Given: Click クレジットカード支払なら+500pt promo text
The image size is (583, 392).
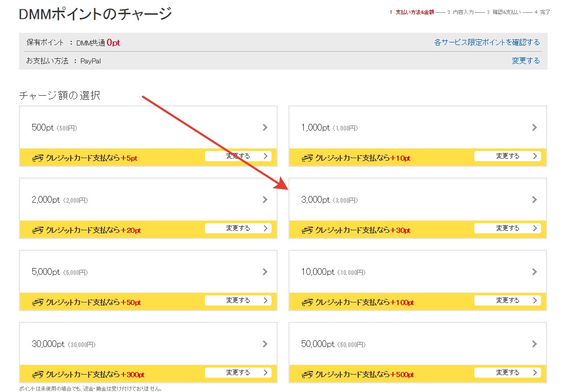Looking at the screenshot, I should (x=364, y=375).
